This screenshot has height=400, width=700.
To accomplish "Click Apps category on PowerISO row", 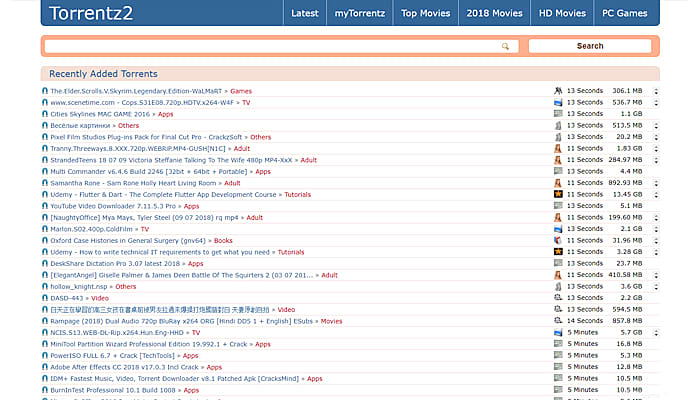I will tap(191, 356).
